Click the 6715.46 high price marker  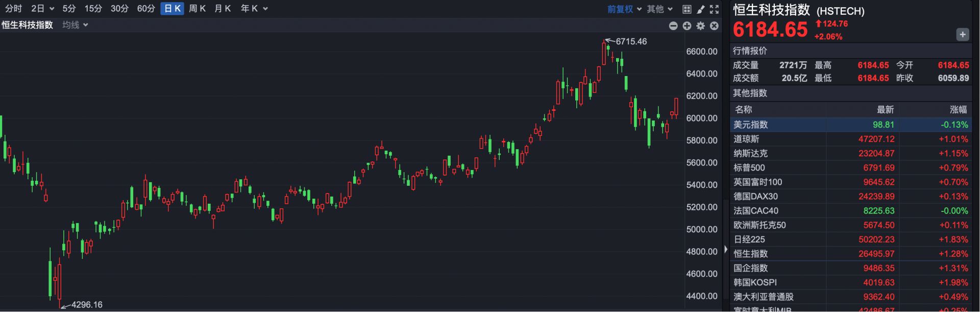(x=631, y=42)
